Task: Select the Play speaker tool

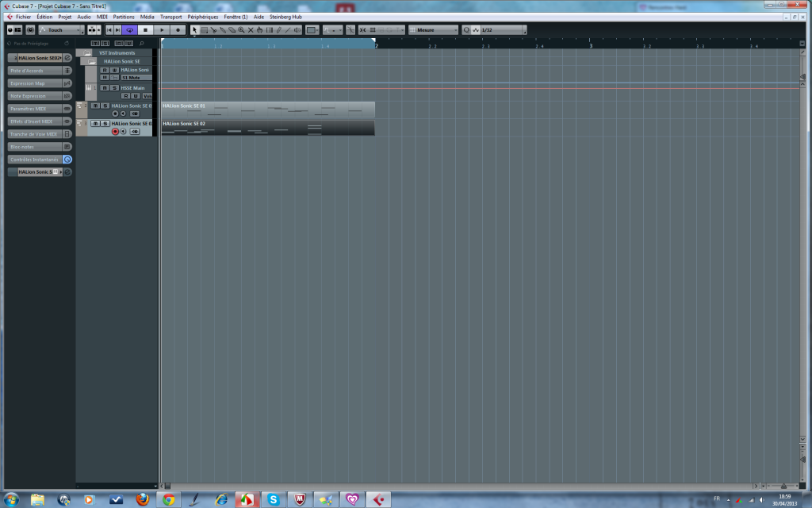Action: point(297,30)
